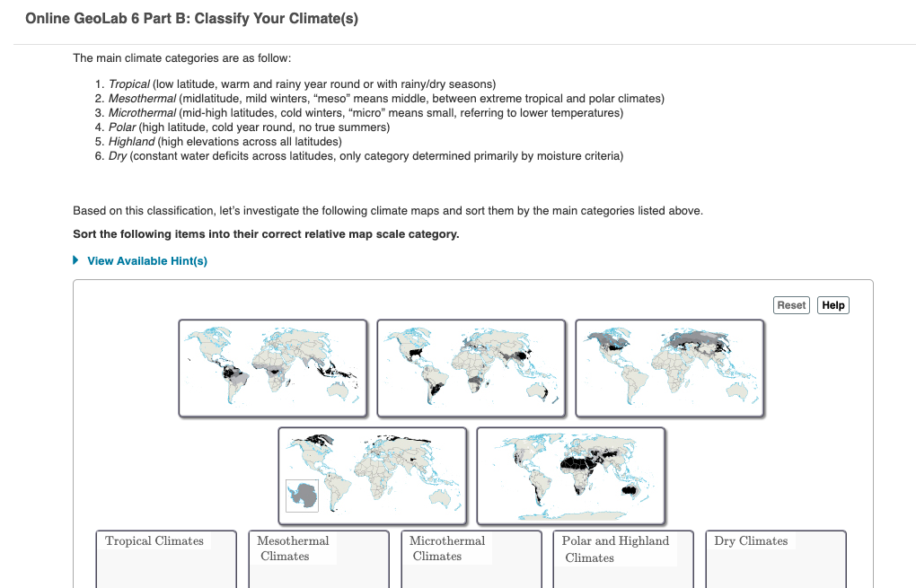Click the Tropical Climates drop zone
The height and width of the screenshot is (588, 916).
click(165, 558)
